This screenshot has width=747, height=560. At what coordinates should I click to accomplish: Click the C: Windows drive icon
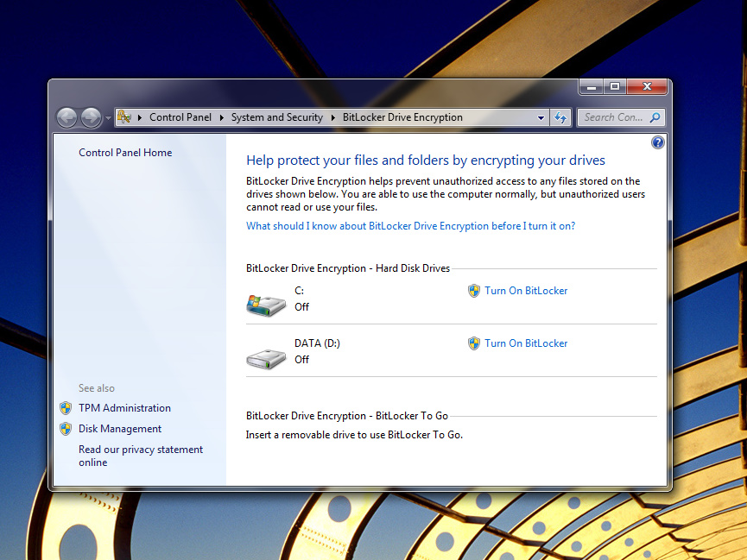[x=266, y=303]
